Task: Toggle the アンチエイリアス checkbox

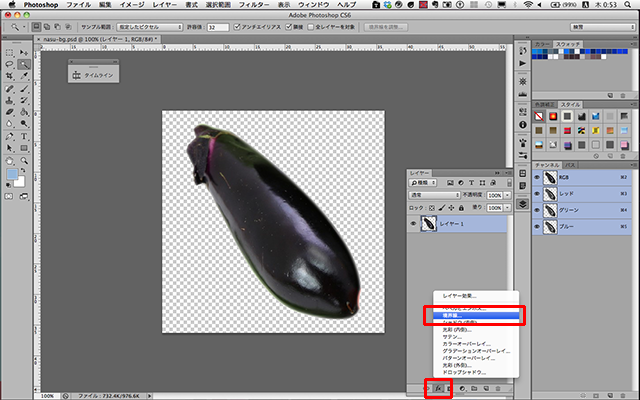Action: (236, 28)
